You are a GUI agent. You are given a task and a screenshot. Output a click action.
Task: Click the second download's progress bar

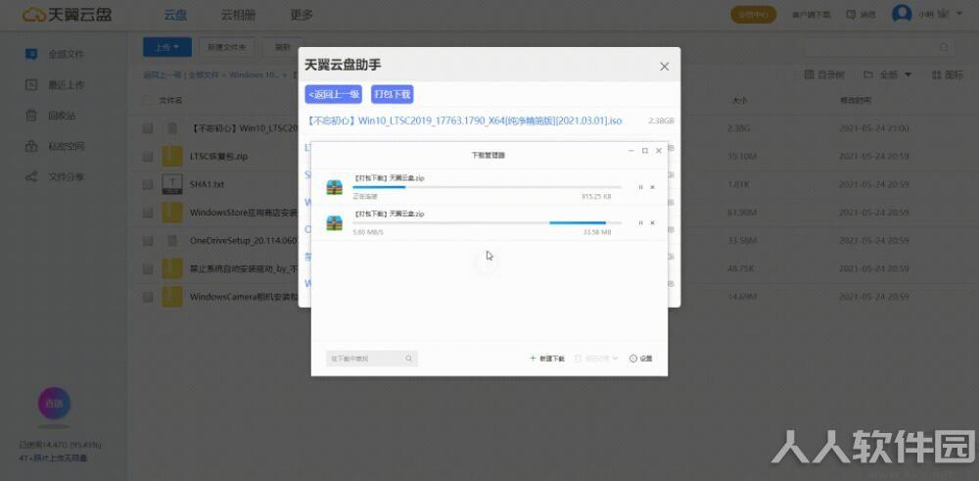click(x=487, y=222)
